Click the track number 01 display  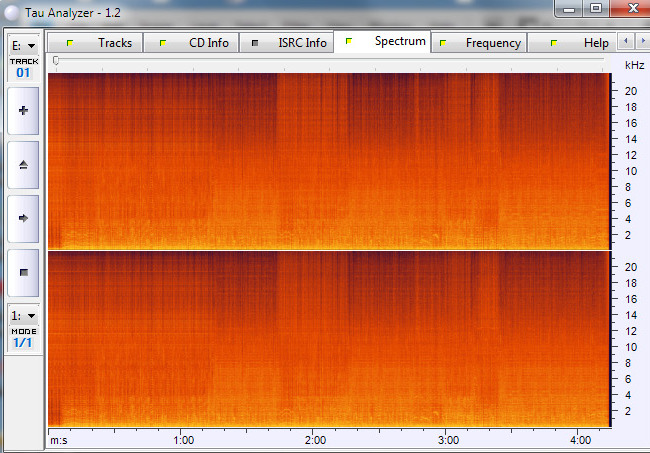coord(23,73)
